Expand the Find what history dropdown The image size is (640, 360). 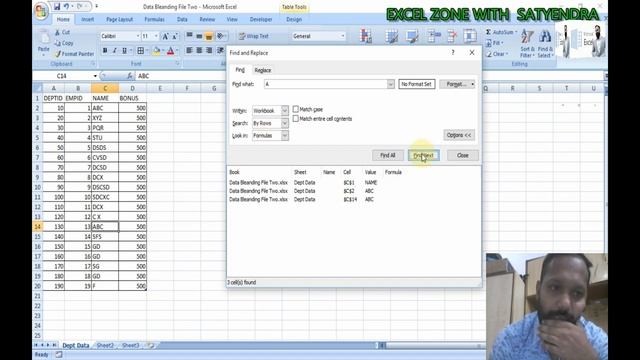click(391, 84)
